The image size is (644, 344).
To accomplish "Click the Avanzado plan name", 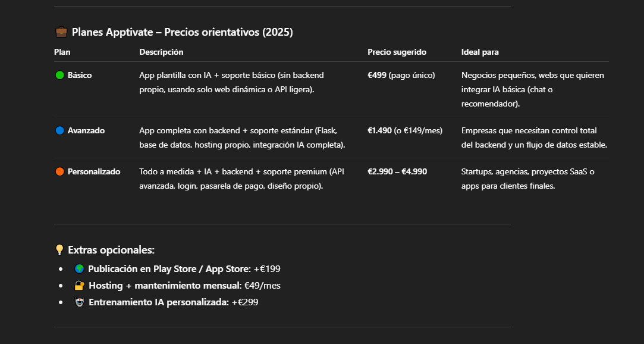I will coord(86,130).
